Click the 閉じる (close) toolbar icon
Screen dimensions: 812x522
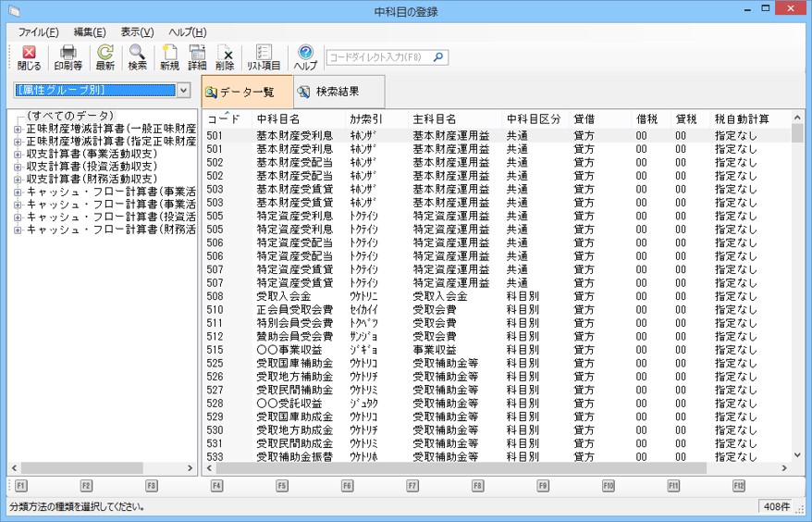tap(29, 57)
